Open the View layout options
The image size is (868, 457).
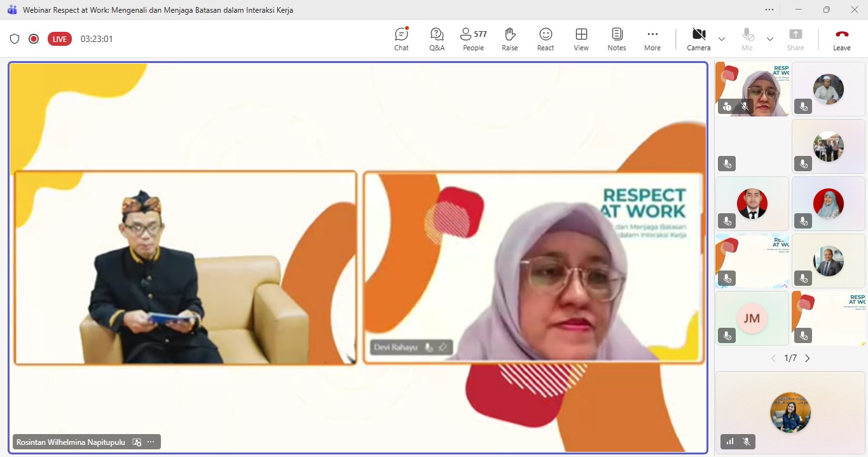[x=581, y=39]
